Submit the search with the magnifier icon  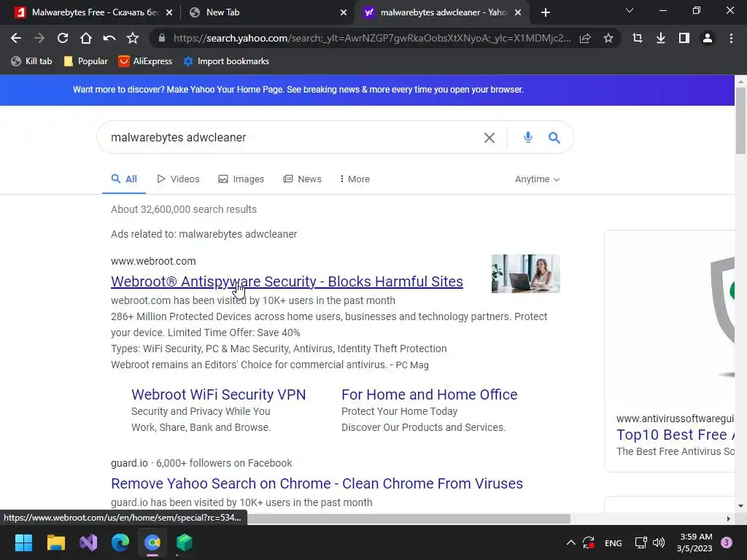[554, 138]
